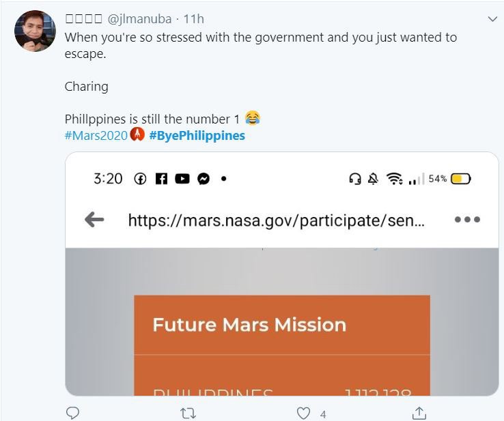This screenshot has height=421, width=504.
Task: Open the three-dot browser menu in screenshot
Action: (x=467, y=220)
